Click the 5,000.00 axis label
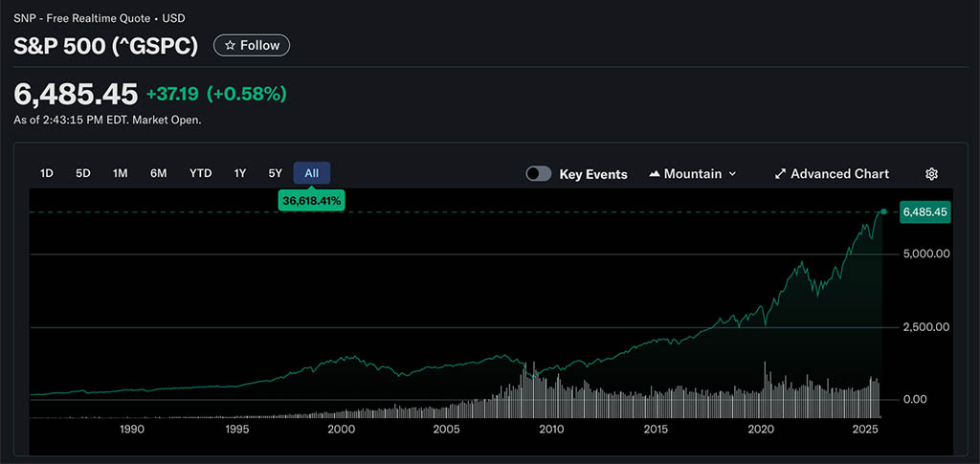980x464 pixels. pos(926,254)
